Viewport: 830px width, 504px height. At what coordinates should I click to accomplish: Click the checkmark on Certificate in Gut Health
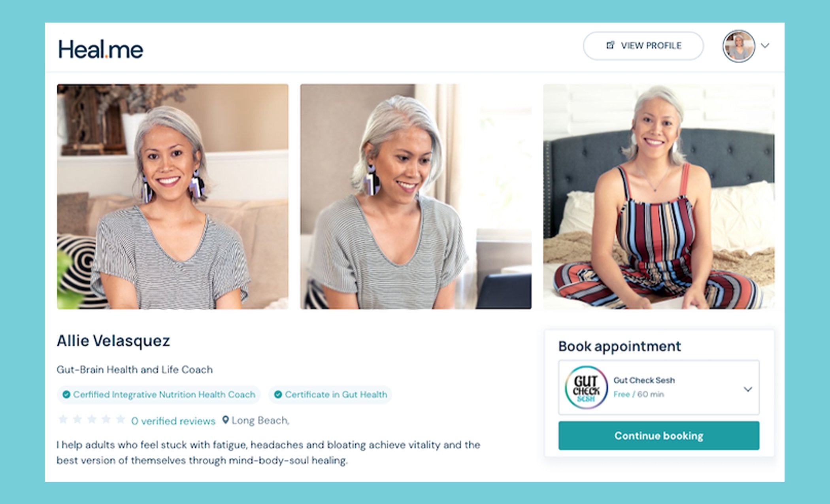(278, 395)
